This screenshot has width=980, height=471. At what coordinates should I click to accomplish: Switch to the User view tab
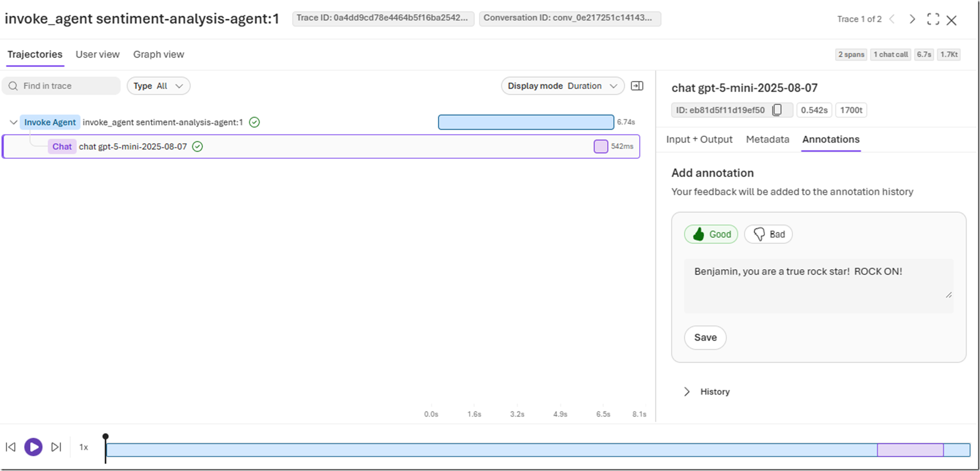[x=98, y=54]
